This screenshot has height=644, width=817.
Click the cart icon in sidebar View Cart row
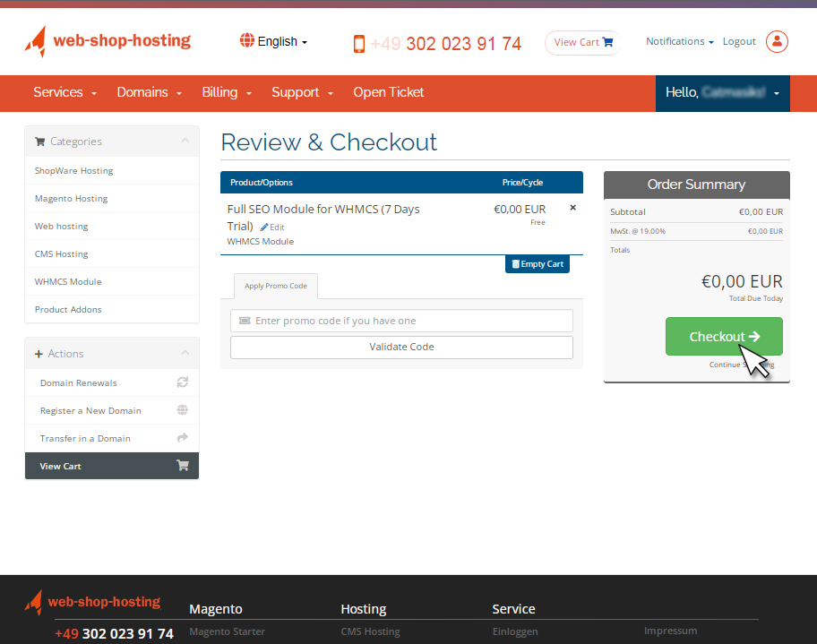[x=183, y=465]
